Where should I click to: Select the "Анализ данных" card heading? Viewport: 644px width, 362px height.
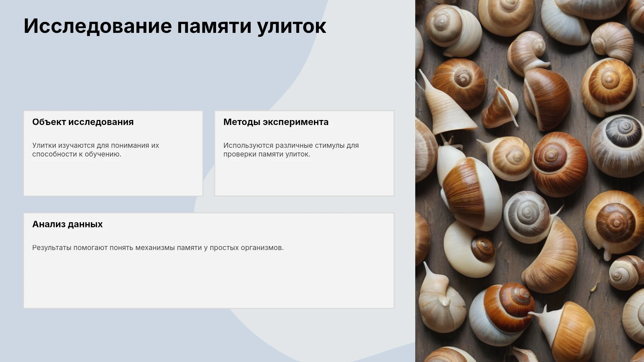tap(67, 224)
